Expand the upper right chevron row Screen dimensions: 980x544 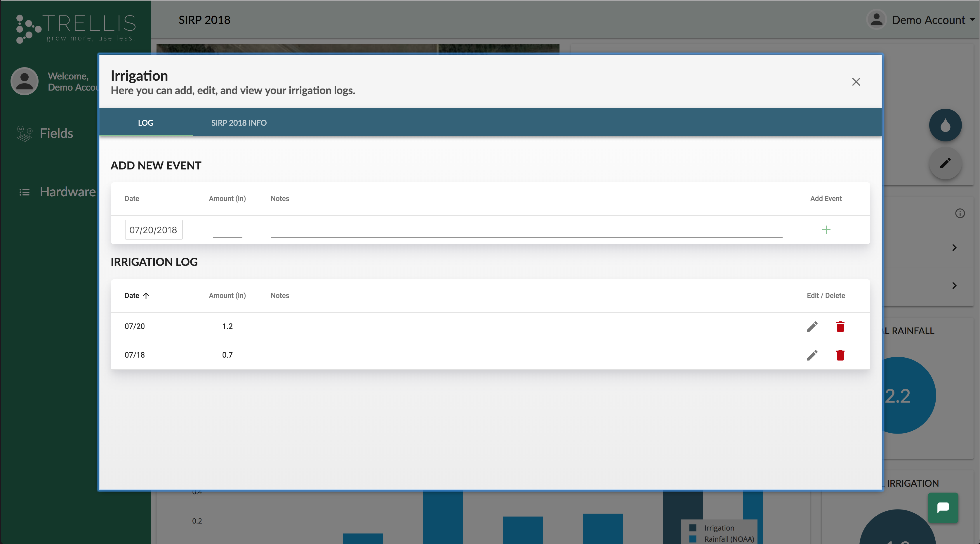point(954,248)
